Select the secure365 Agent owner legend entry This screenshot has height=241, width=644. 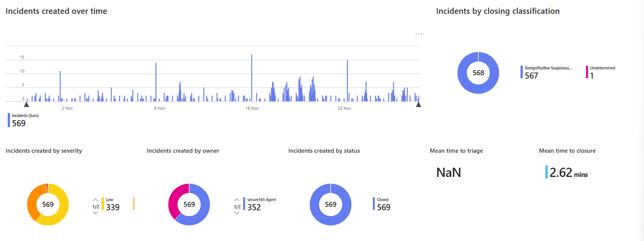(x=260, y=204)
